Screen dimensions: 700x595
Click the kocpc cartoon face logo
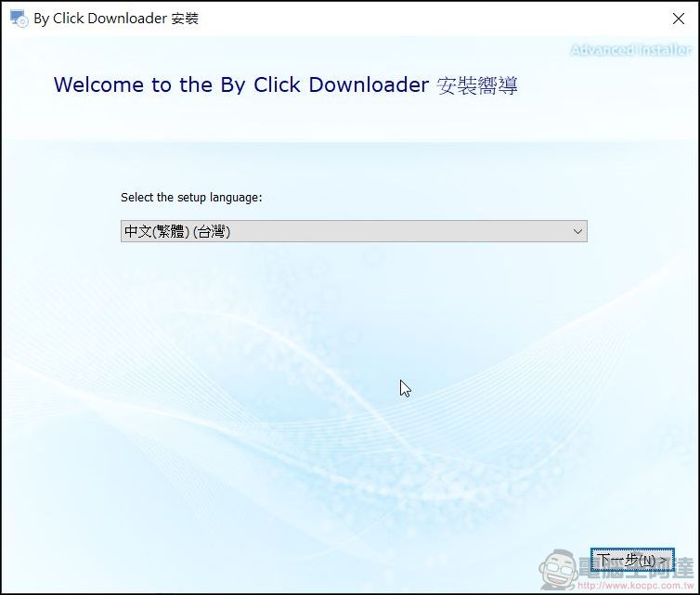(558, 570)
